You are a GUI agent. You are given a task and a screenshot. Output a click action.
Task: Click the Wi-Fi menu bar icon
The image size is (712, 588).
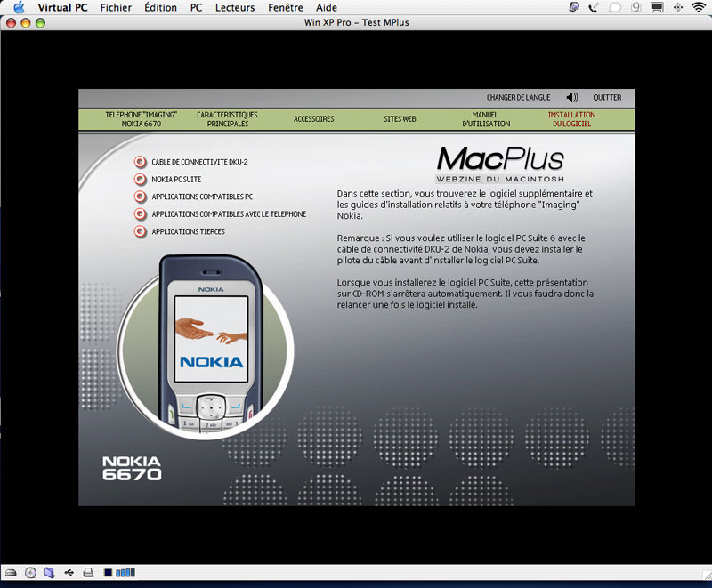pos(699,7)
